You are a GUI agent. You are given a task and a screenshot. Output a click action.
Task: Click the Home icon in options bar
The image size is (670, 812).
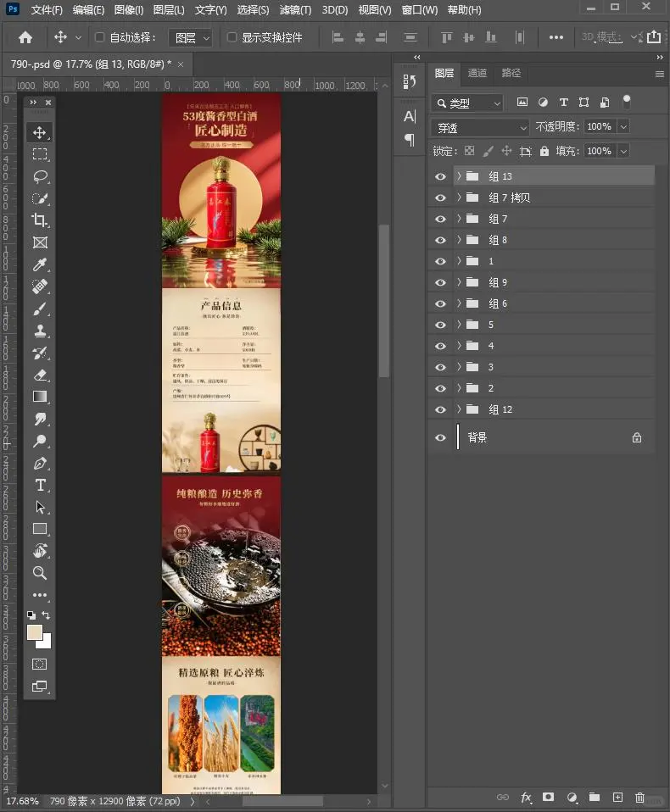pos(25,37)
